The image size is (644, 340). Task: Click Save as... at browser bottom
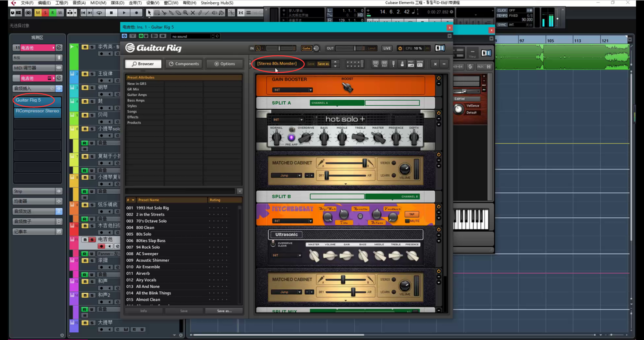pos(224,311)
